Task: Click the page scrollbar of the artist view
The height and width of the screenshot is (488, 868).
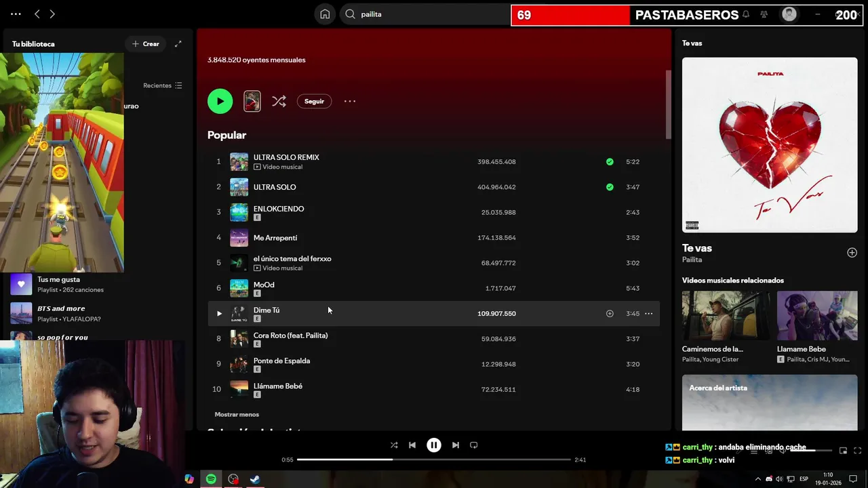Action: [x=668, y=104]
